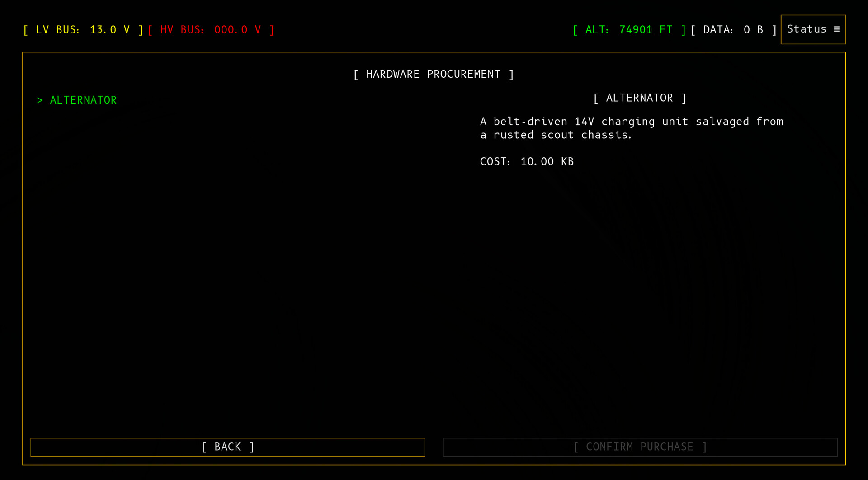Click the CONFIRM PURCHASE button
The image size is (868, 480).
[x=640, y=447]
